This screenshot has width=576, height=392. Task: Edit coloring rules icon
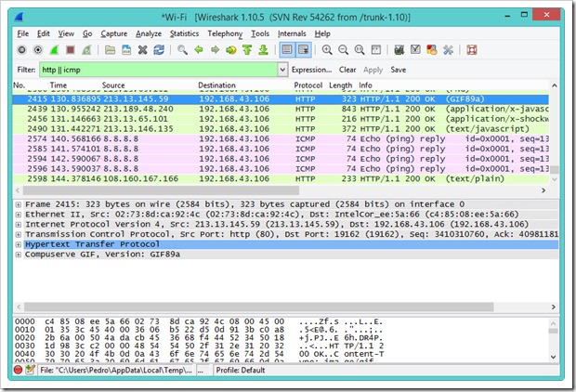tap(432, 49)
